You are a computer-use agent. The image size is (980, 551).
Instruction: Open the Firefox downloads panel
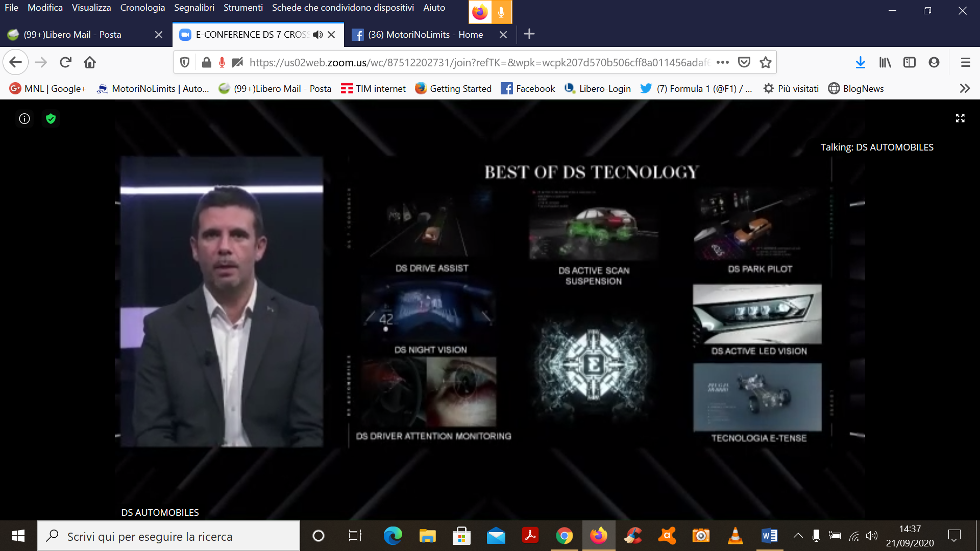[x=861, y=62]
